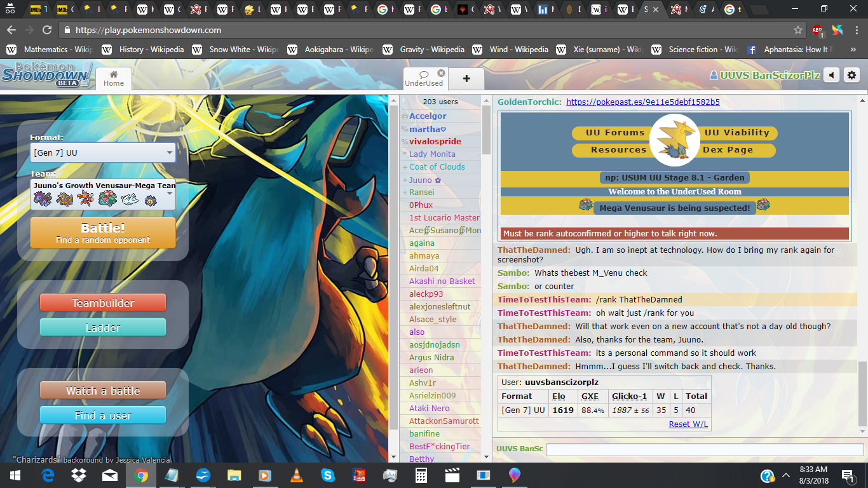Open the Format dropdown showing [Gen 7] UU
The image size is (868, 488).
[103, 152]
